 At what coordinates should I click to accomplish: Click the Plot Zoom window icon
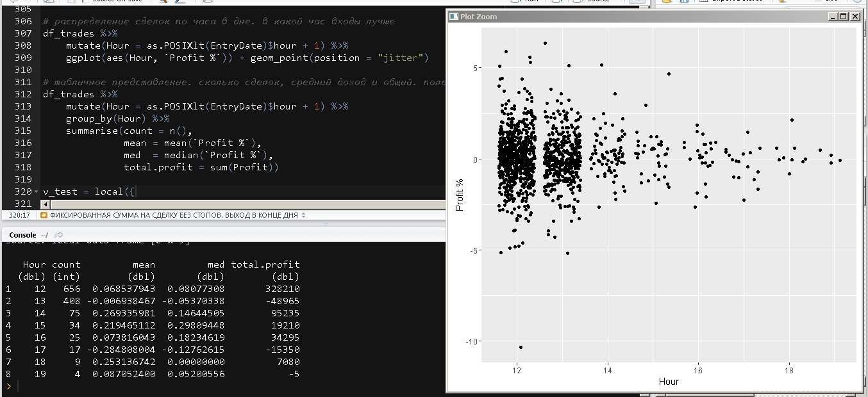point(454,17)
